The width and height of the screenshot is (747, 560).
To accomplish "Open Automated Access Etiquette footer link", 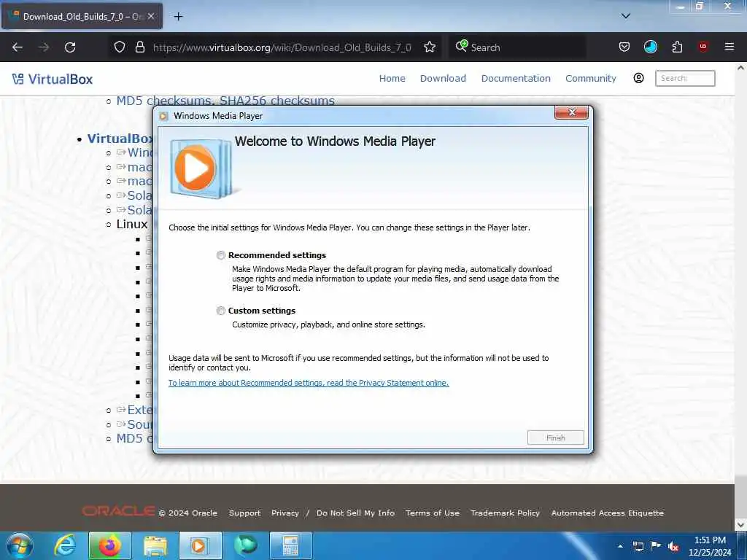I will [608, 513].
